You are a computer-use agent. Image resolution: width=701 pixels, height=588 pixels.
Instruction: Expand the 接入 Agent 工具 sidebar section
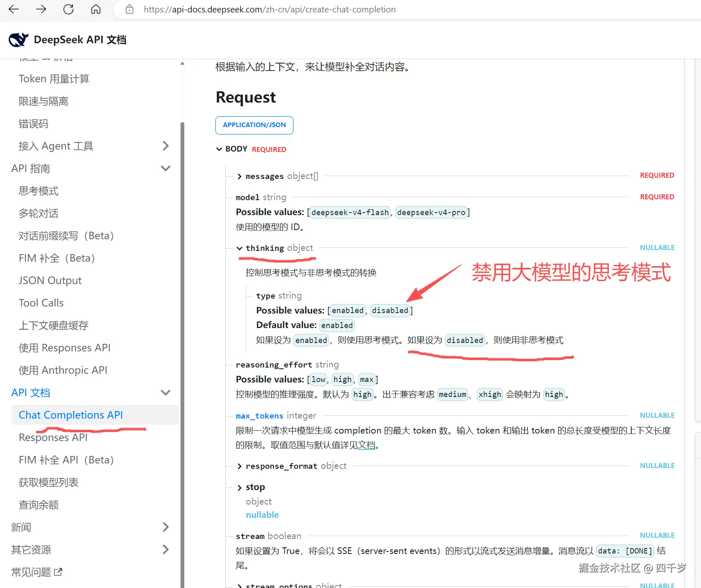click(x=166, y=146)
